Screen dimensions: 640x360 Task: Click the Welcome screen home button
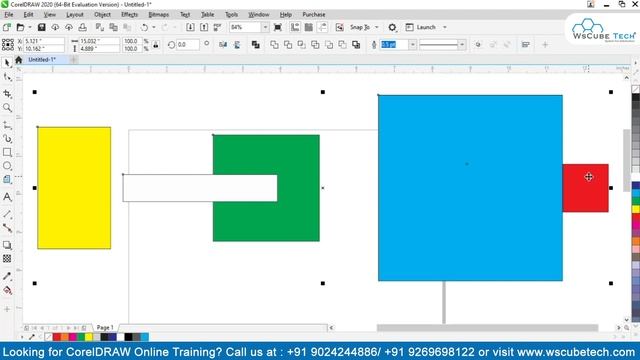tap(18, 60)
